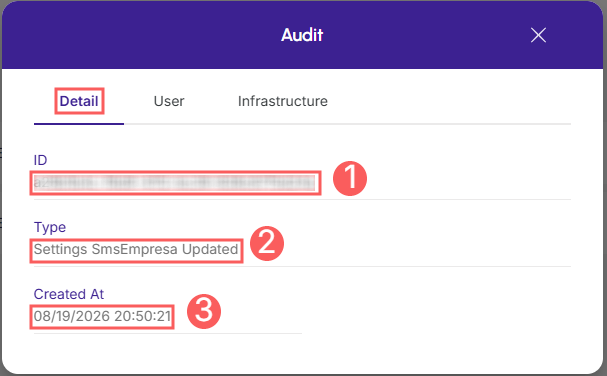Click the 'Type' field label

click(x=50, y=227)
